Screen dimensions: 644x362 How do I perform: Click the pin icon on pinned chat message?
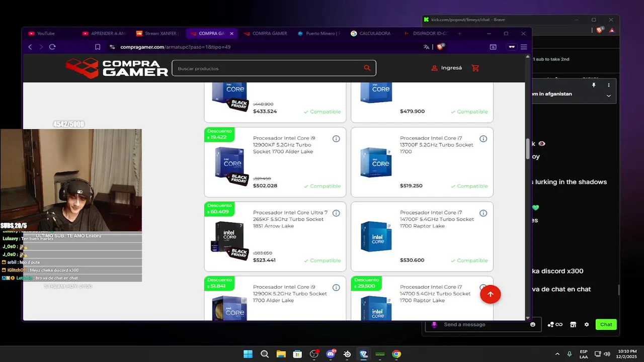[594, 85]
